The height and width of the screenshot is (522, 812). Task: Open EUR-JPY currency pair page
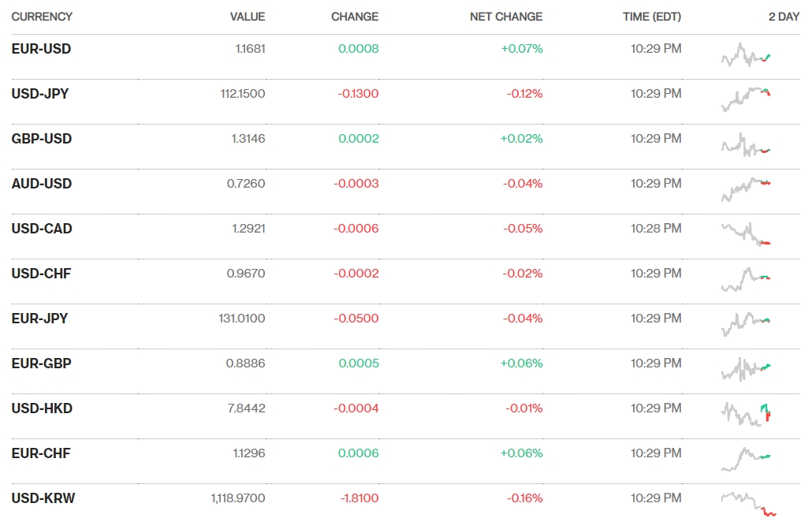coord(40,319)
